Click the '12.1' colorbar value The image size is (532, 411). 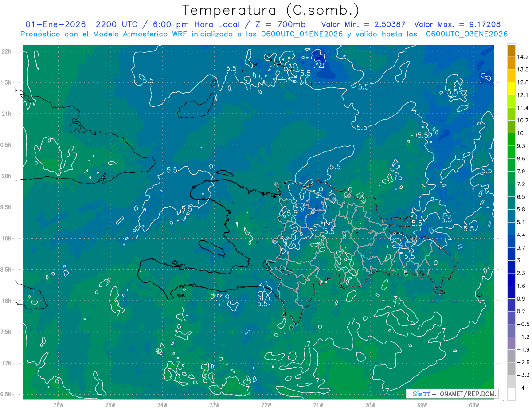(x=523, y=95)
